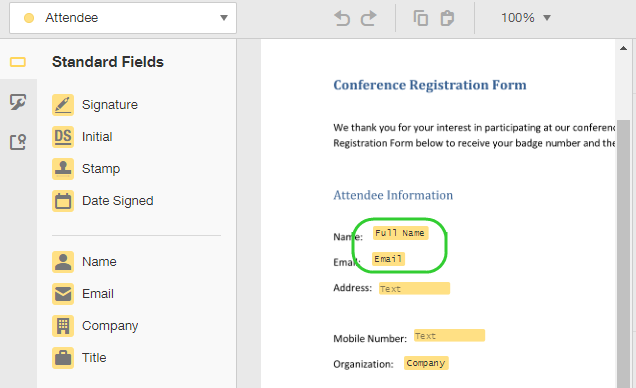Select the Name field icon
The width and height of the screenshot is (636, 388).
pyautogui.click(x=63, y=262)
